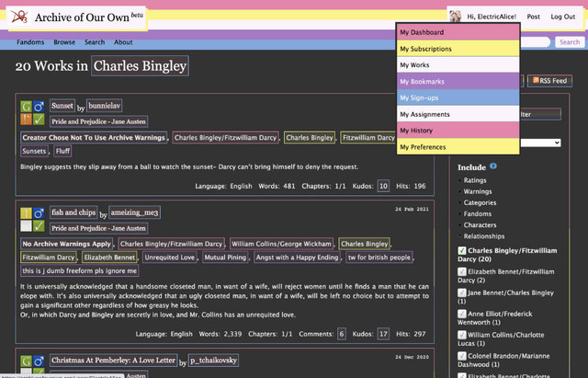Screen dimensions: 588x378
Task: Click the Log Out link
Action: [x=562, y=17]
